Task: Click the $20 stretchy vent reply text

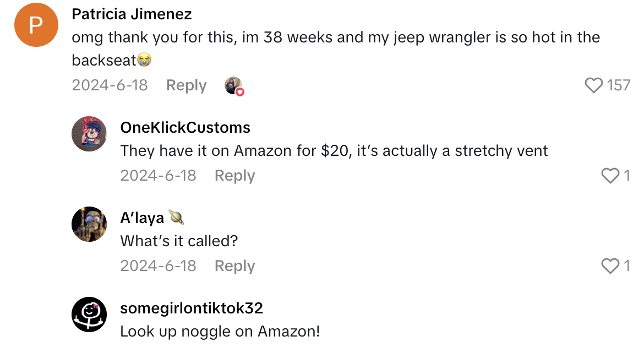Action: 333,151
